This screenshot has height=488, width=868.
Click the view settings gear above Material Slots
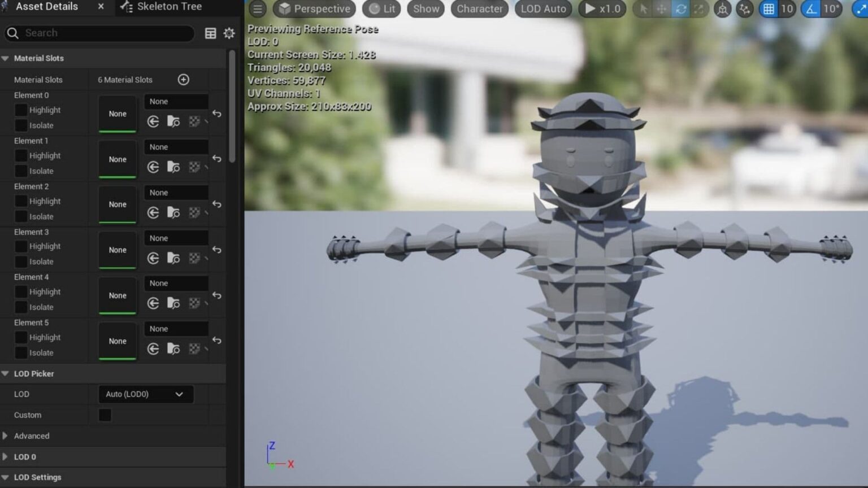[x=229, y=33]
